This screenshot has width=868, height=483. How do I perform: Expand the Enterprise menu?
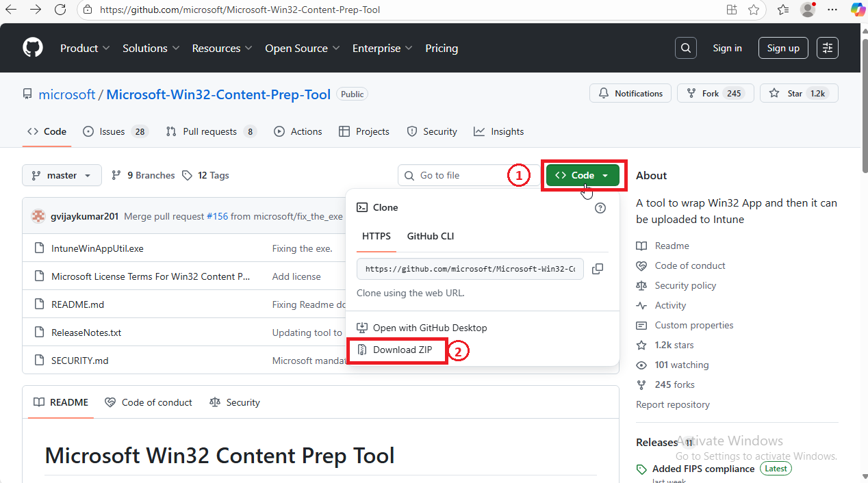[383, 48]
